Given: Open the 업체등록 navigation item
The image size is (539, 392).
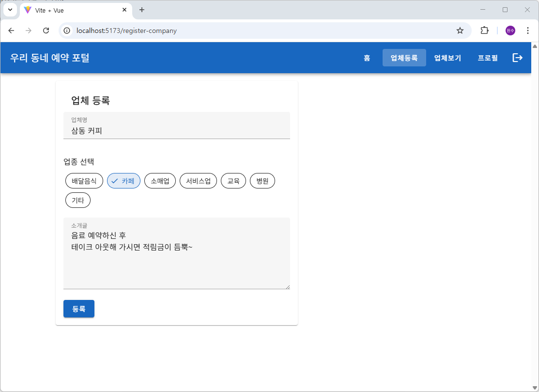Looking at the screenshot, I should [404, 58].
